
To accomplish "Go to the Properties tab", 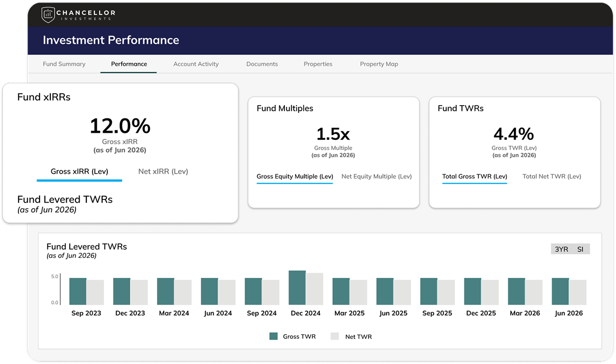I will [318, 64].
